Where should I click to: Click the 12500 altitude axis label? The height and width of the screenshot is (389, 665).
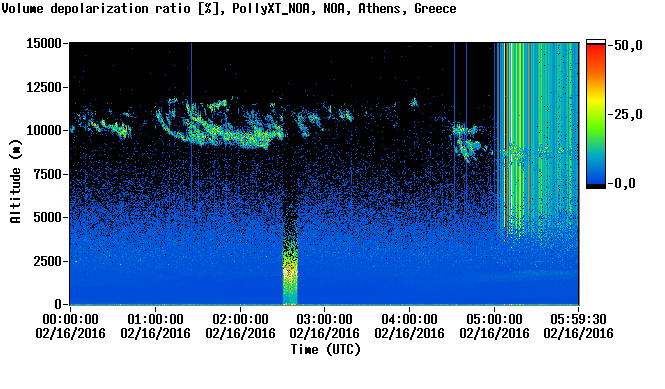tap(44, 87)
